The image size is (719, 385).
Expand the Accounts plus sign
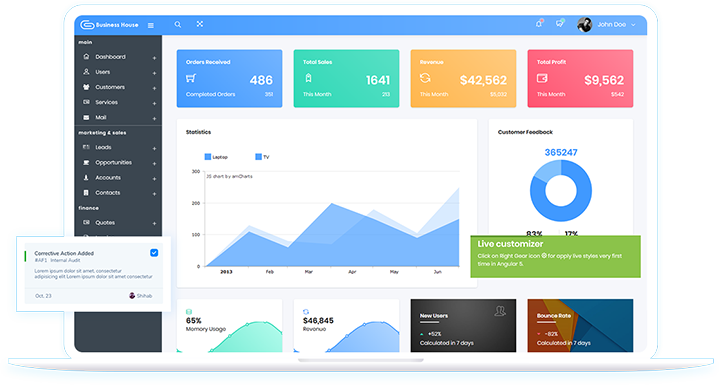tap(154, 179)
